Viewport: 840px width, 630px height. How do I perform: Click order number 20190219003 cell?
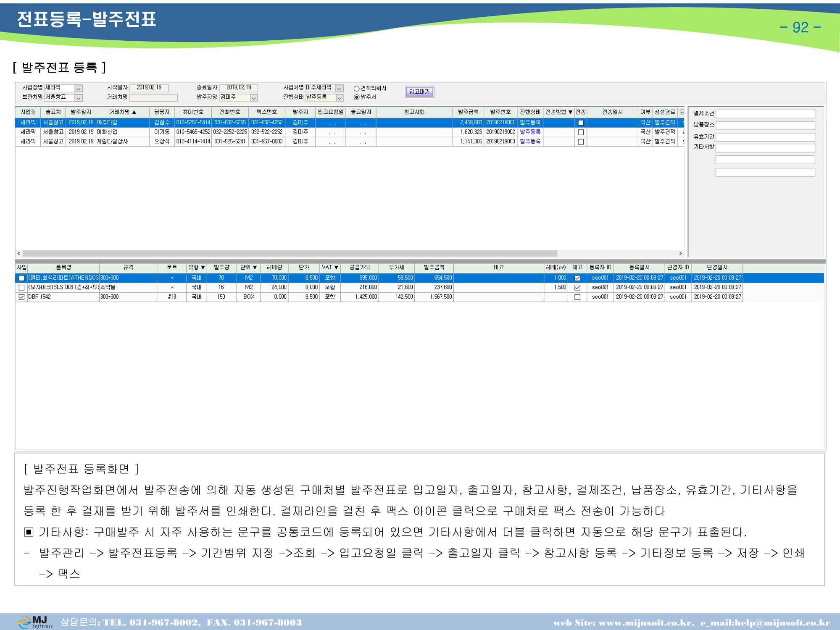[x=500, y=142]
